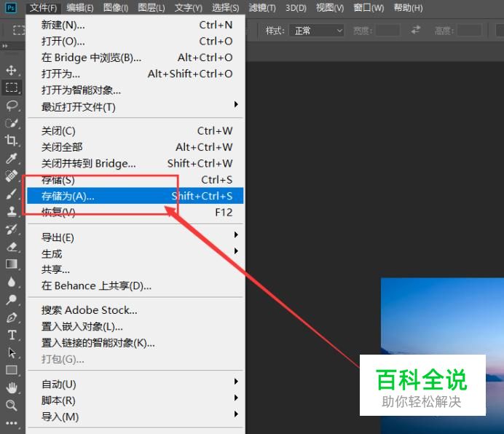The image size is (504, 434).
Task: Select the Quick Selection tool
Action: click(x=12, y=123)
